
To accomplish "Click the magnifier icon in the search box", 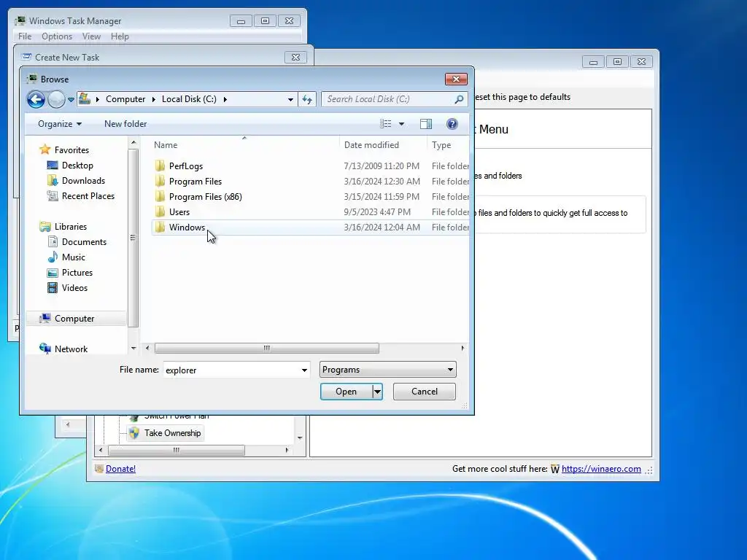I will point(459,99).
